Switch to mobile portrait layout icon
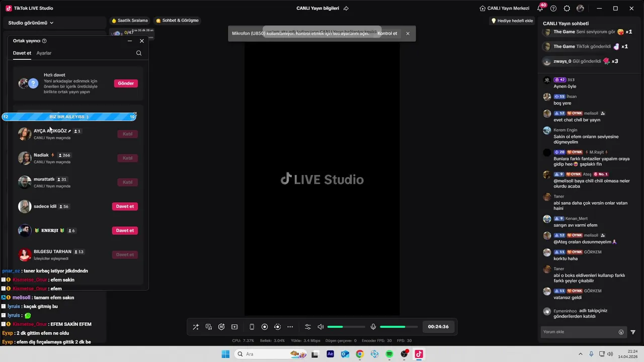The height and width of the screenshot is (362, 644). [x=252, y=327]
